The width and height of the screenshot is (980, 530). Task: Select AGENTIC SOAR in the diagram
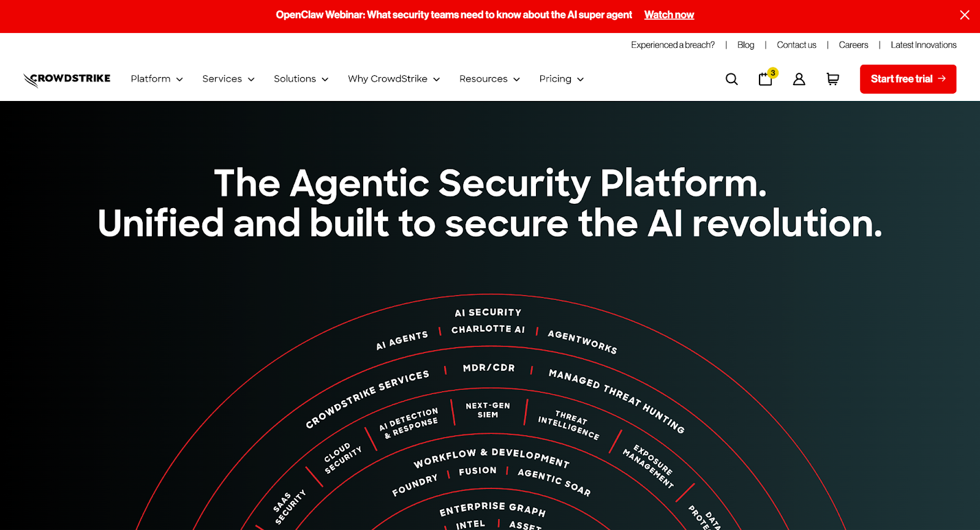click(554, 482)
